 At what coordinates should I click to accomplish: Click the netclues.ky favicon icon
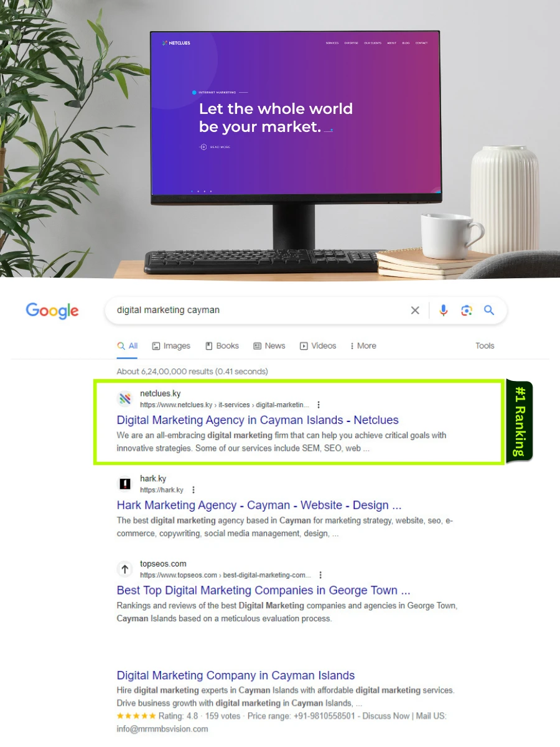pyautogui.click(x=125, y=398)
